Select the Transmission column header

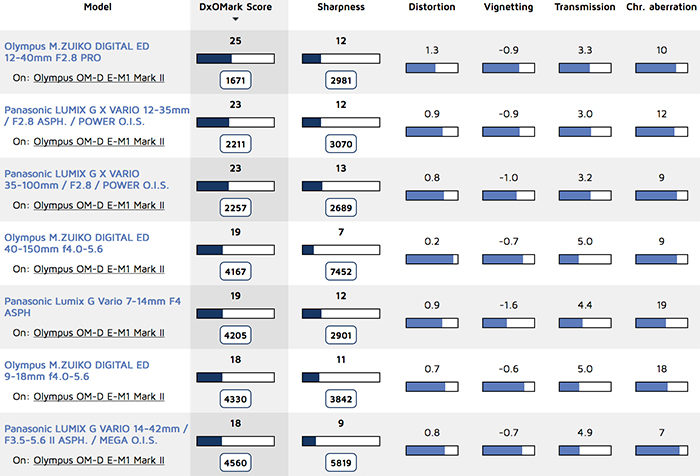click(x=585, y=7)
